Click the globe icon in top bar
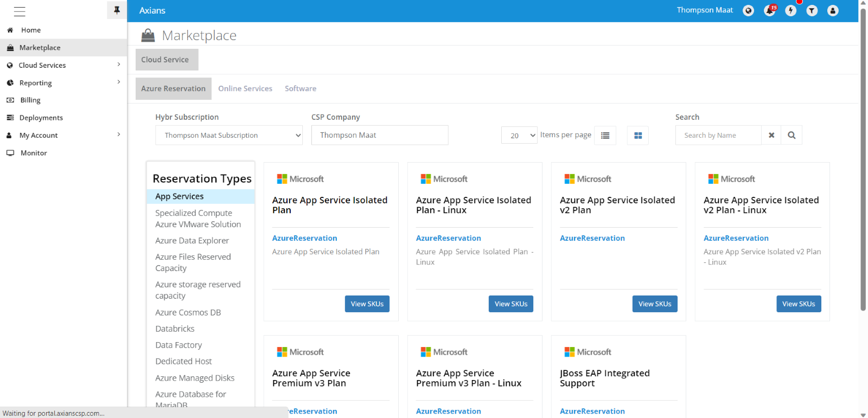Viewport: 868px width, 418px height. pyautogui.click(x=748, y=11)
